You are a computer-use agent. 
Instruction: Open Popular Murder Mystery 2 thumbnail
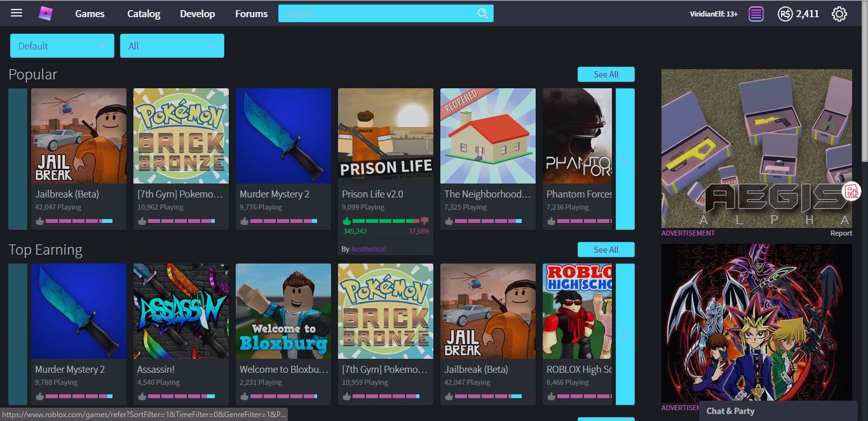coord(283,136)
